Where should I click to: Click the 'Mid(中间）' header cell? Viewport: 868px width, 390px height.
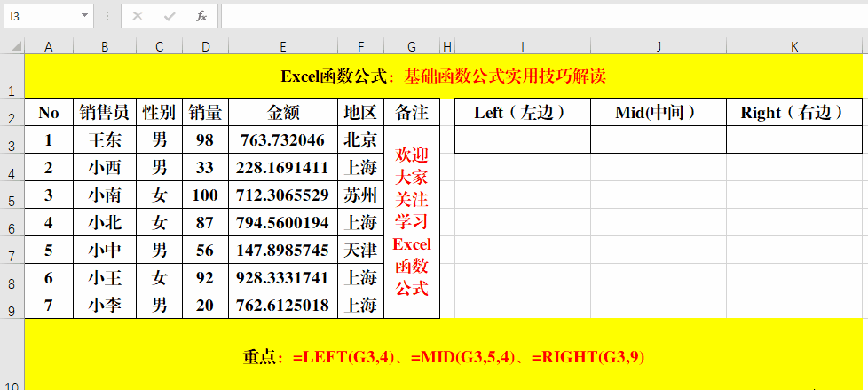tap(659, 113)
